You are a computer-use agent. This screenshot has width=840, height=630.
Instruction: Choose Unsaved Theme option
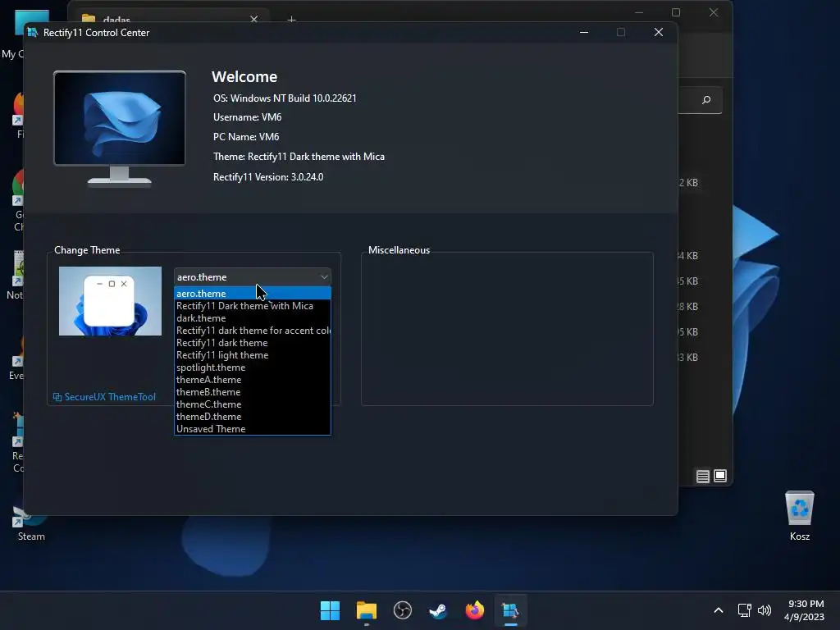pyautogui.click(x=253, y=429)
